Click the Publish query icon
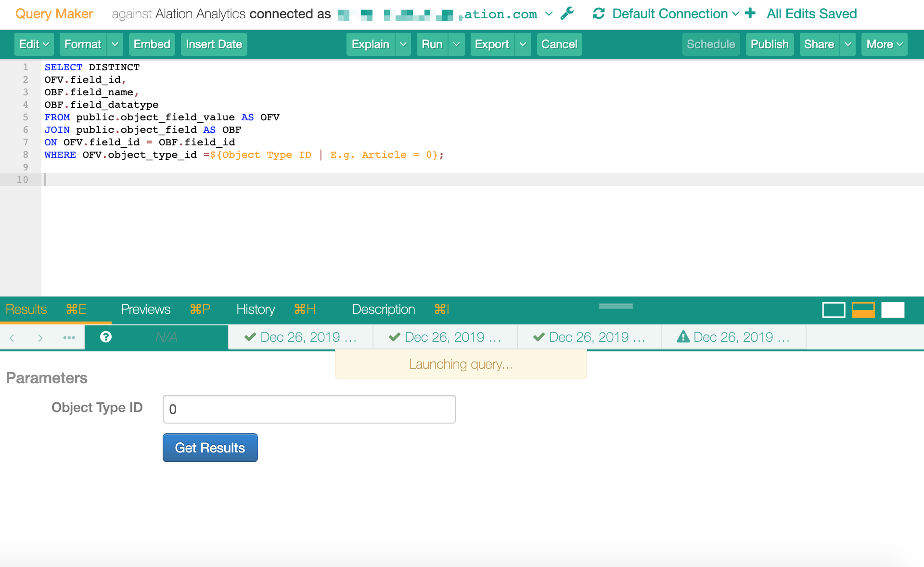This screenshot has height=567, width=924. point(769,44)
